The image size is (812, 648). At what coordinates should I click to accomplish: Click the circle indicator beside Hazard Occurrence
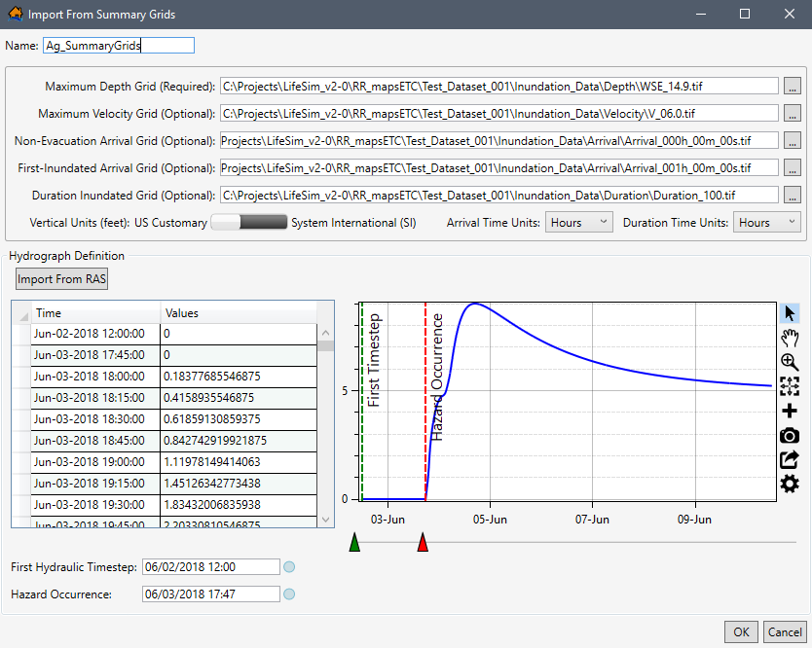click(289, 594)
